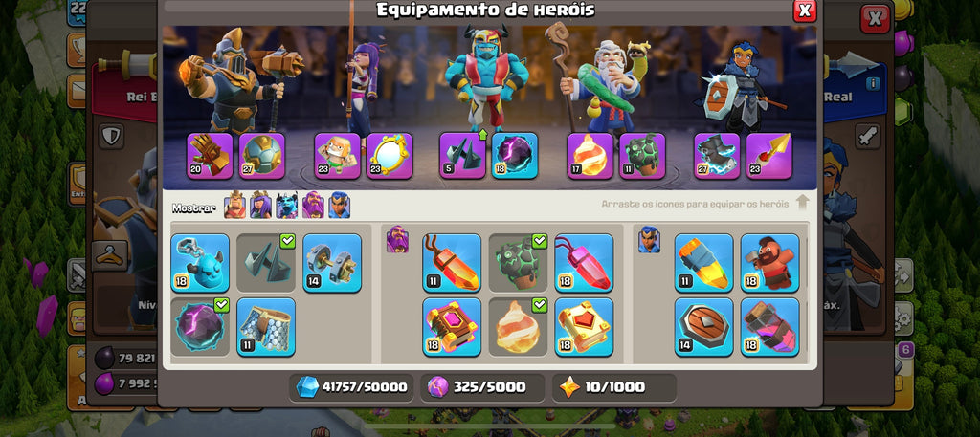Click the starry ore 10/1000 counter

pos(614,387)
